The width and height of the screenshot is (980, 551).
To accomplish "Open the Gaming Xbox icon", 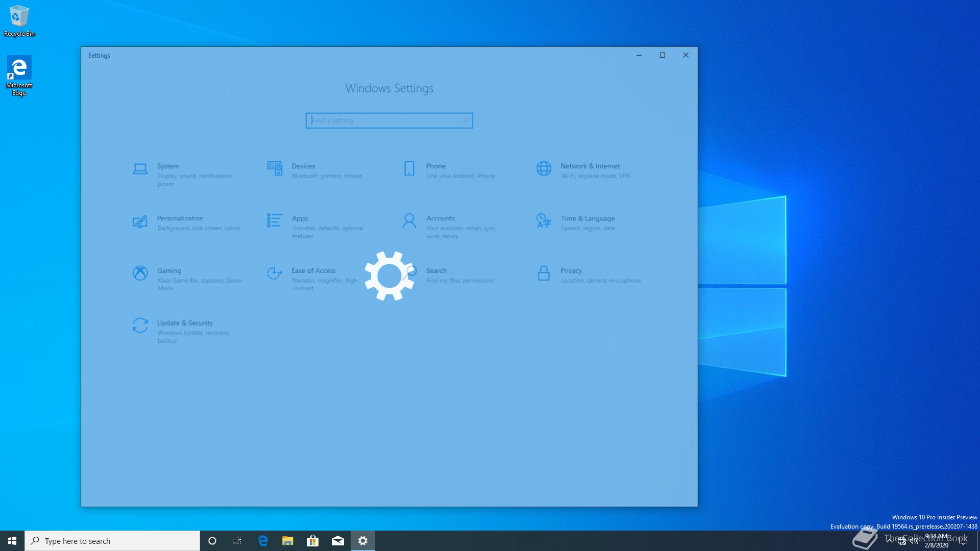I will (x=140, y=273).
